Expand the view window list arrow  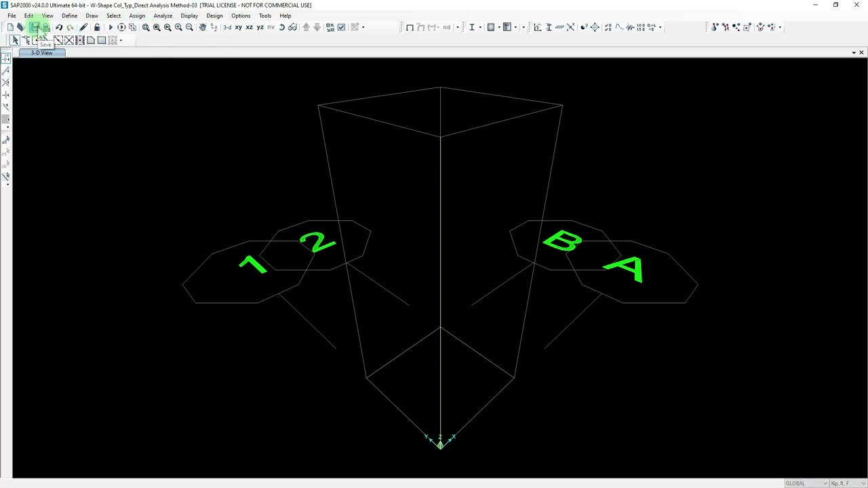coord(854,52)
